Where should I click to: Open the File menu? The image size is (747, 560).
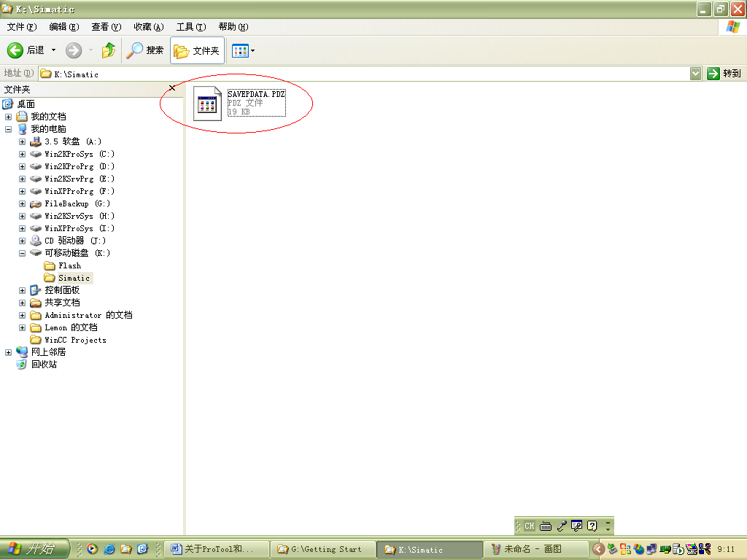pyautogui.click(x=21, y=27)
